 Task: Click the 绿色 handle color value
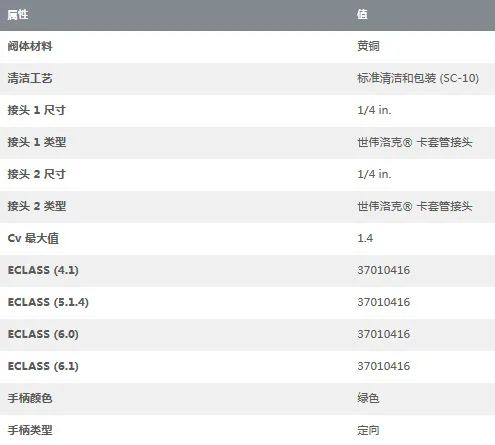pos(368,398)
